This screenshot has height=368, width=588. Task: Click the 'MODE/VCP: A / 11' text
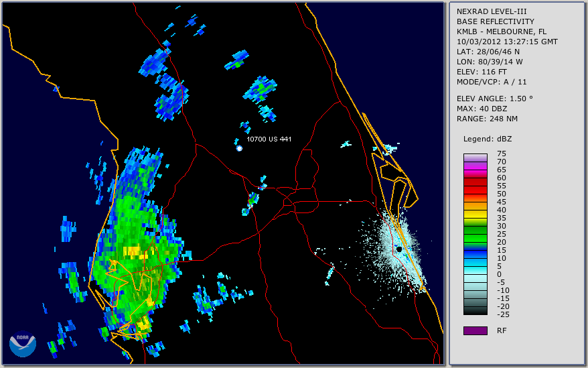pyautogui.click(x=492, y=82)
